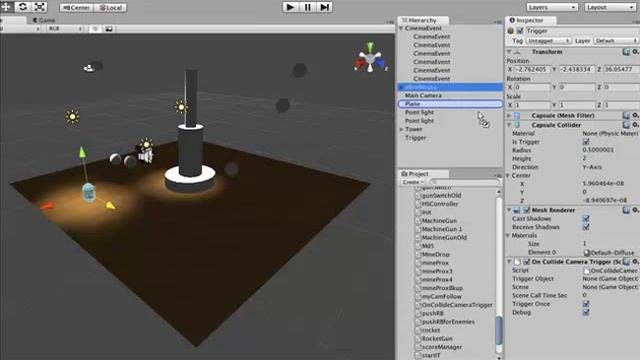The width and height of the screenshot is (640, 360).
Task: Click the Project panel scrollbar thumb
Action: pos(499,331)
